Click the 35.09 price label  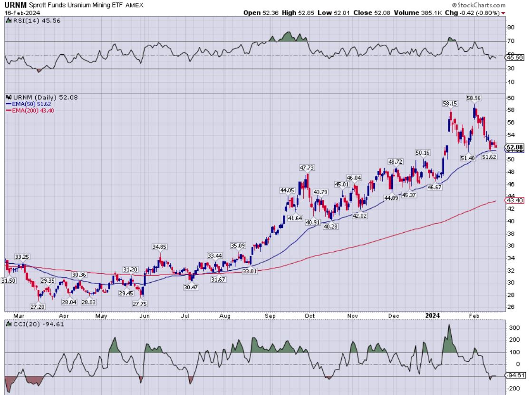(238, 246)
